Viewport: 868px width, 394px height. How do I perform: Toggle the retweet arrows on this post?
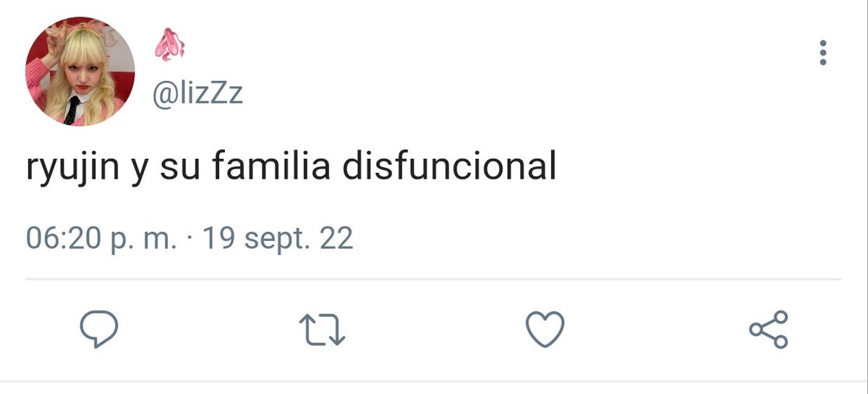pos(322,330)
